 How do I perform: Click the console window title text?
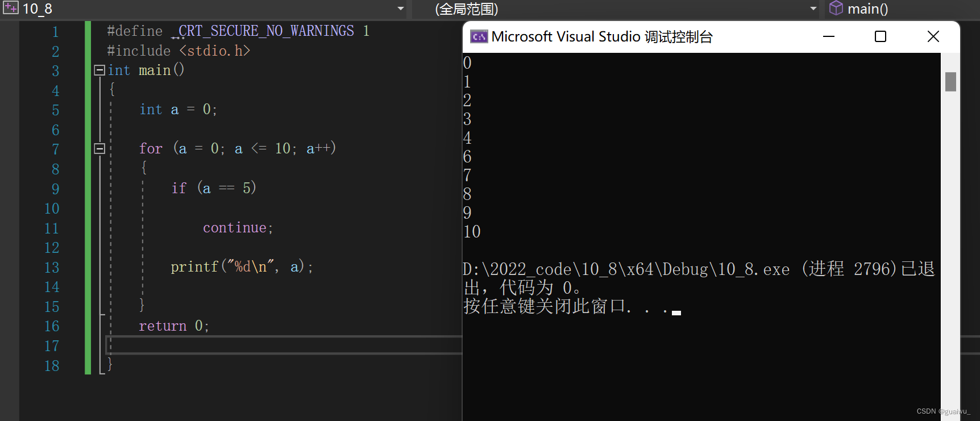point(602,37)
